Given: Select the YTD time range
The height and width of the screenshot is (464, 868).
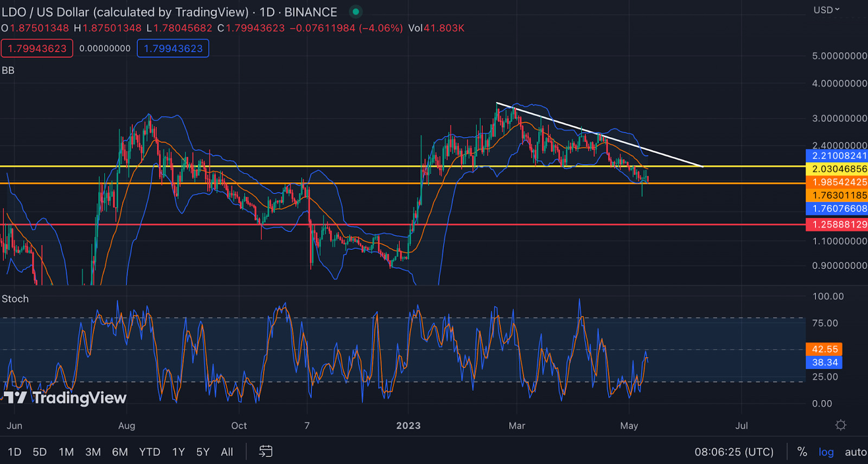Looking at the screenshot, I should pos(150,452).
